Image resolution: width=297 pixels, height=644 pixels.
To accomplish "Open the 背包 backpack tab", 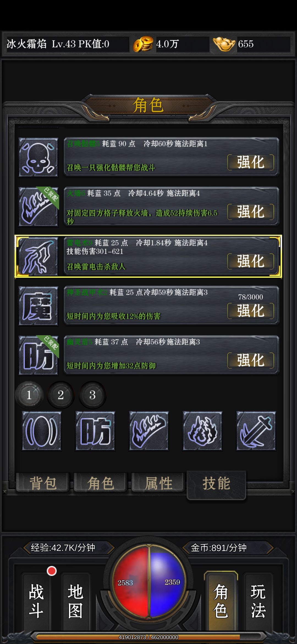I will pyautogui.click(x=43, y=483).
